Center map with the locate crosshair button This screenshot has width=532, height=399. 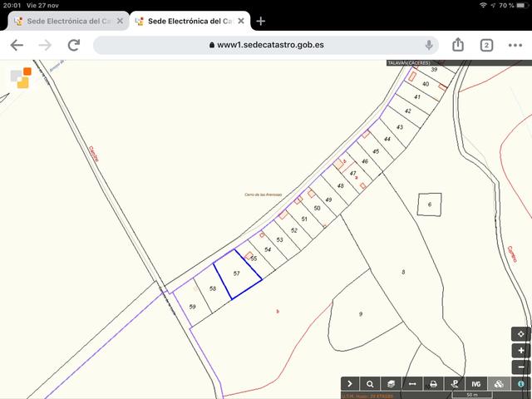(x=521, y=334)
